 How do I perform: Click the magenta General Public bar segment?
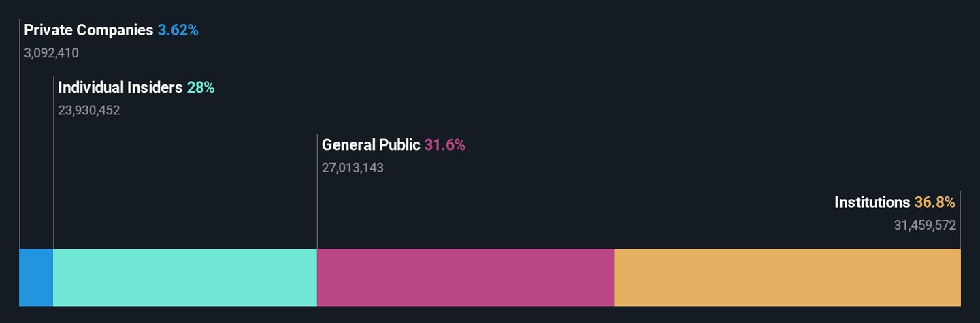[465, 277]
